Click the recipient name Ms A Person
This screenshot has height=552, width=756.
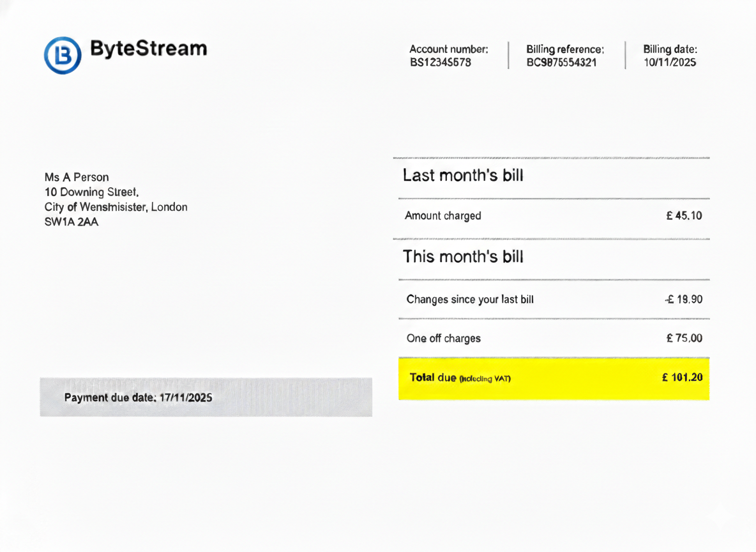coord(76,177)
